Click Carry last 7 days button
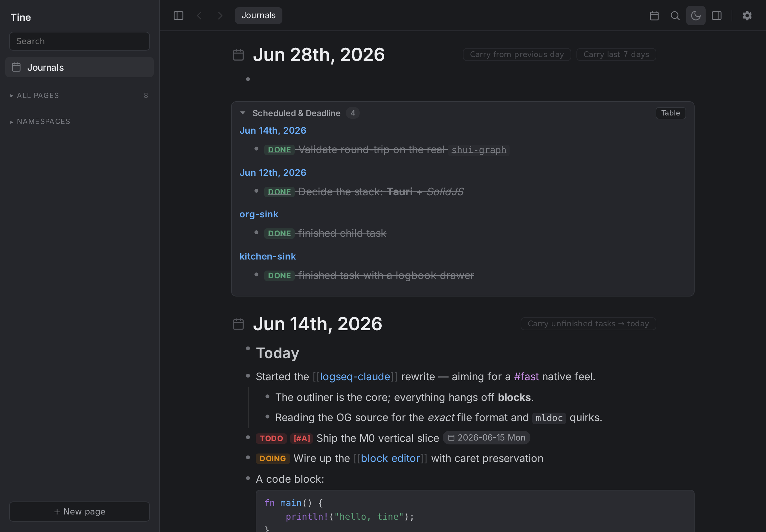The height and width of the screenshot is (532, 766). point(616,54)
